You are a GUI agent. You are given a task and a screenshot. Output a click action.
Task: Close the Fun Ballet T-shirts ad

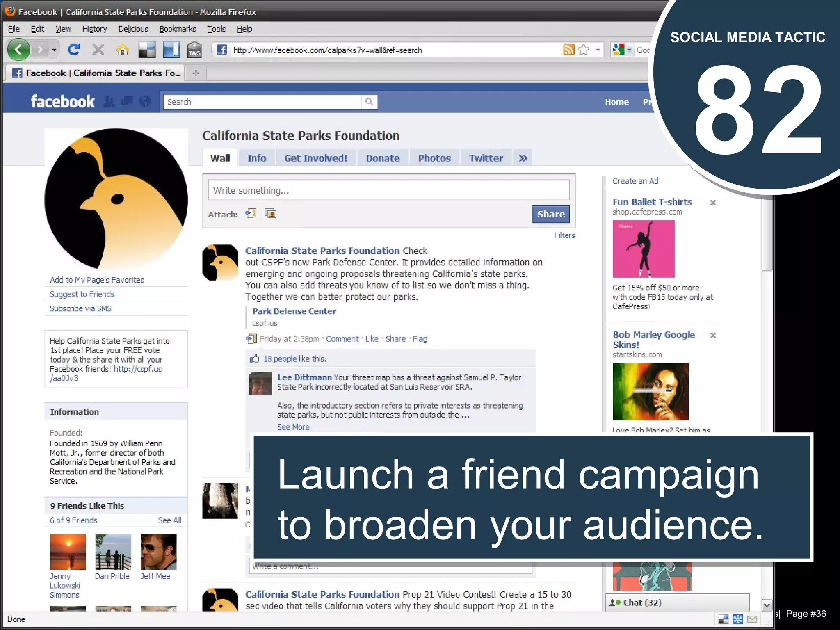713,203
